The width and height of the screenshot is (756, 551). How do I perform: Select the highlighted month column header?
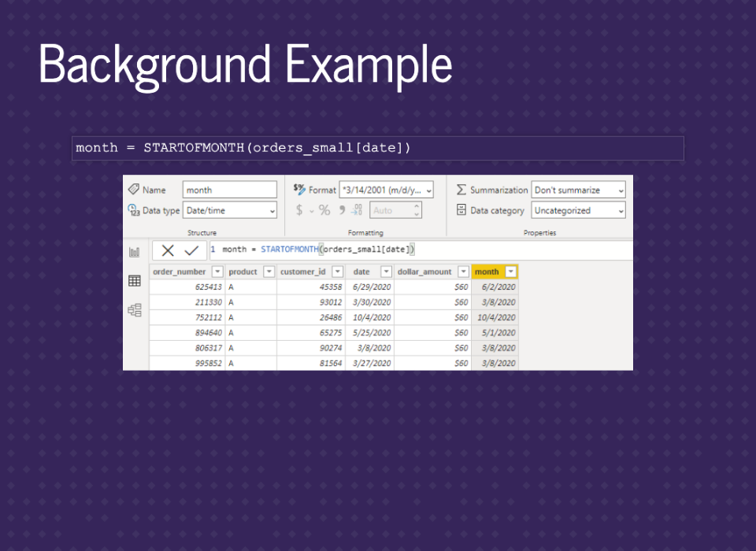pos(487,272)
